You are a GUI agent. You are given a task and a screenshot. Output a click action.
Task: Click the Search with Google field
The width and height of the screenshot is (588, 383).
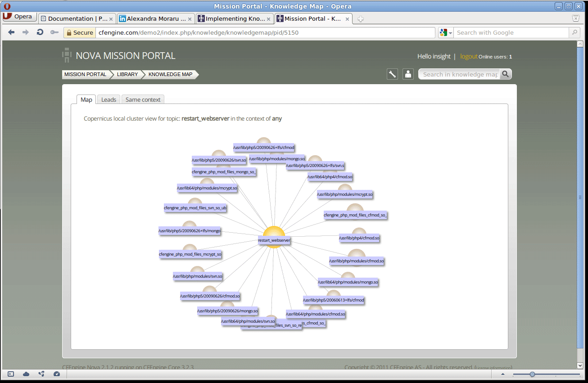click(x=511, y=32)
